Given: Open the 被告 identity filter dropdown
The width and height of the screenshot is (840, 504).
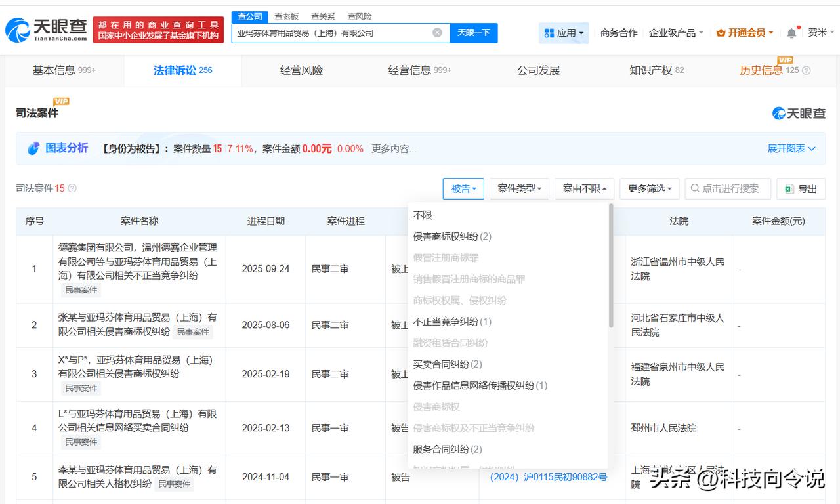Looking at the screenshot, I should 463,188.
